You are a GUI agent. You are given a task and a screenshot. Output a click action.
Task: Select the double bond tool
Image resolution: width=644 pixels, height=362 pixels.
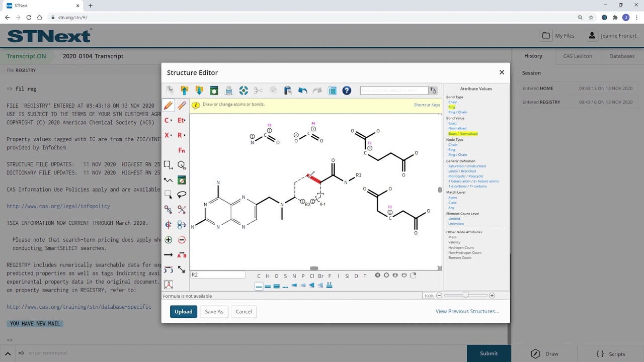tap(268, 286)
